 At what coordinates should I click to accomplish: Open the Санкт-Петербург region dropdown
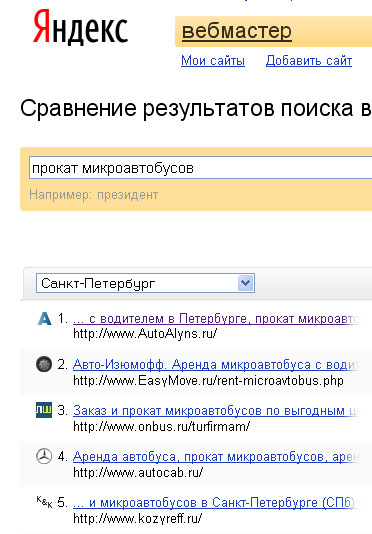point(145,283)
